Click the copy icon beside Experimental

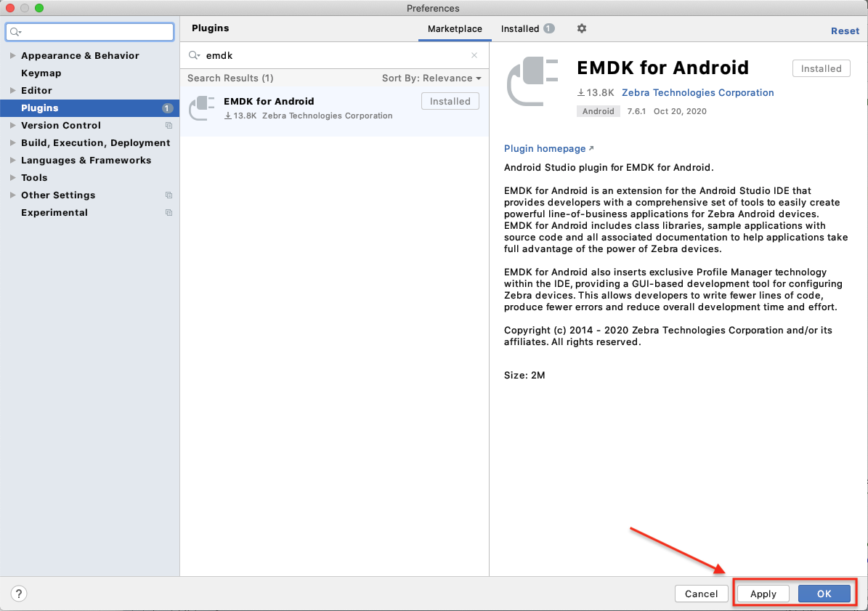[x=169, y=213]
